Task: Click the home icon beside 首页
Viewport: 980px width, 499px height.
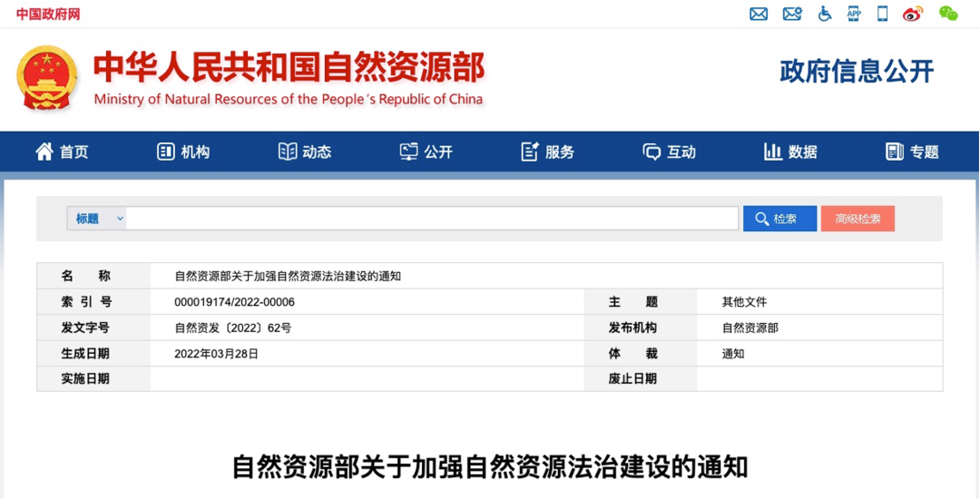Action: coord(44,152)
